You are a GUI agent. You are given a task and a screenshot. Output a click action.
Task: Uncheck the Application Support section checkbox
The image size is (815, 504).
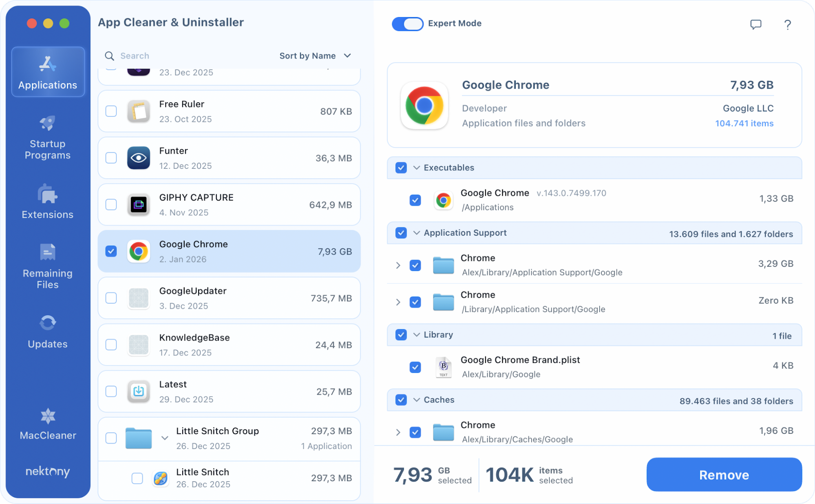click(x=401, y=233)
